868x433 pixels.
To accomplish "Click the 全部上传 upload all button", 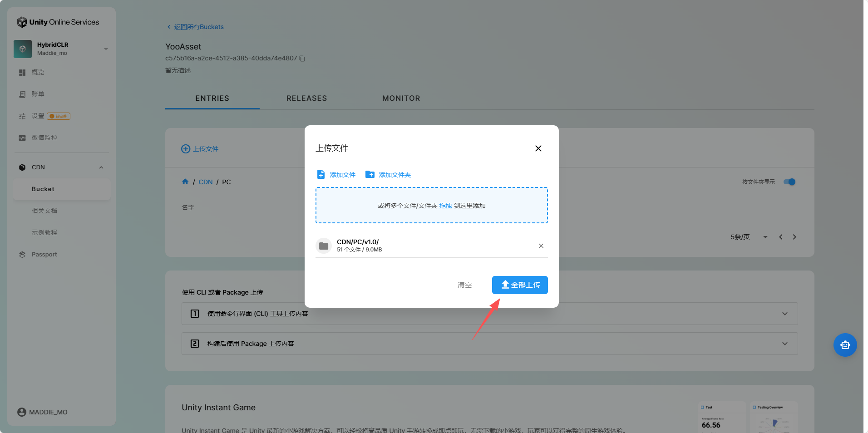I will pos(520,285).
